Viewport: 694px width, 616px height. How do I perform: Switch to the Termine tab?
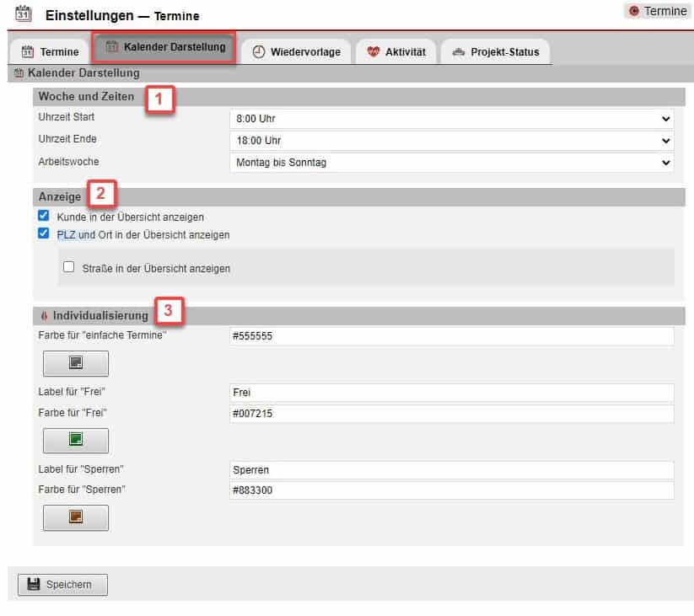tap(50, 52)
